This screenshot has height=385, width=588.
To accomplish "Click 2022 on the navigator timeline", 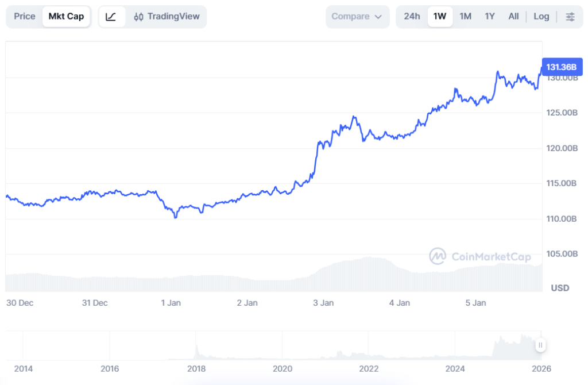I will click(x=369, y=368).
